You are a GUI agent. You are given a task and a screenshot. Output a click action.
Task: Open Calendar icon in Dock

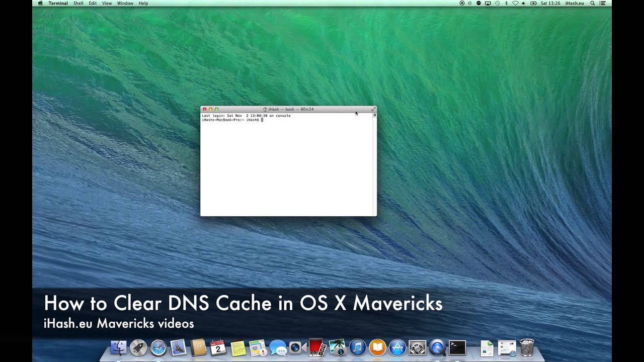tap(218, 347)
